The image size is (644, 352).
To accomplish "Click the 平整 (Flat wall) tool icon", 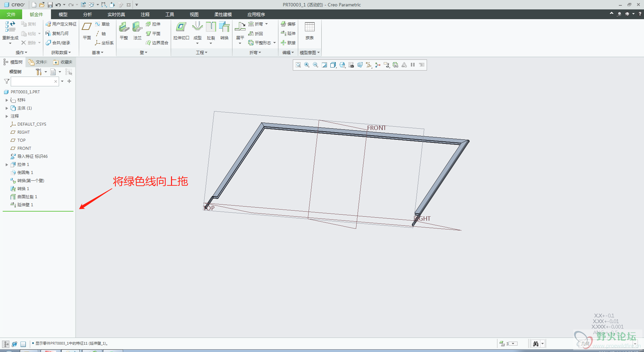I will pyautogui.click(x=124, y=27).
